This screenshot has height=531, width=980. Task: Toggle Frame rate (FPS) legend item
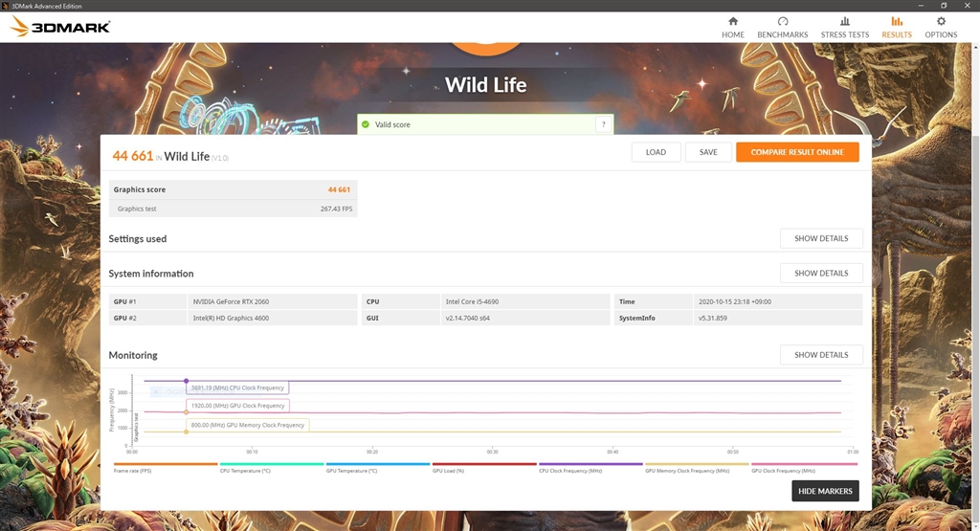[165, 467]
